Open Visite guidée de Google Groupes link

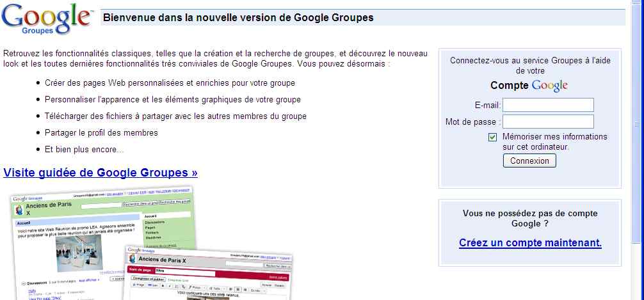tap(101, 173)
